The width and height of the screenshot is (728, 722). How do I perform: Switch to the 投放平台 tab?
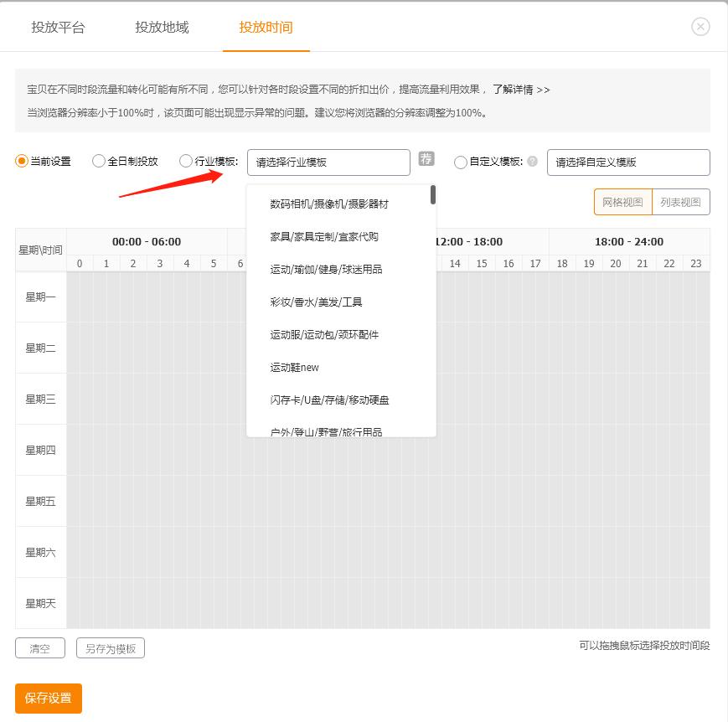pos(57,27)
